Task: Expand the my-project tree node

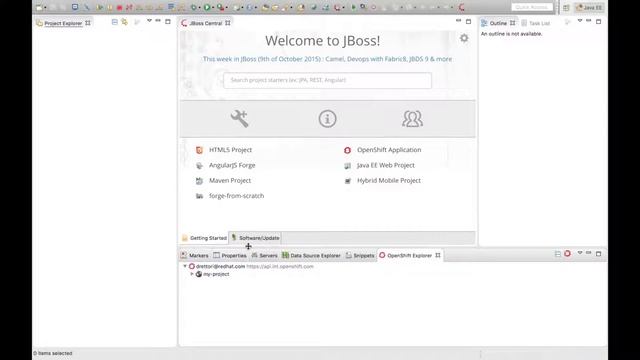Action: pos(192,274)
